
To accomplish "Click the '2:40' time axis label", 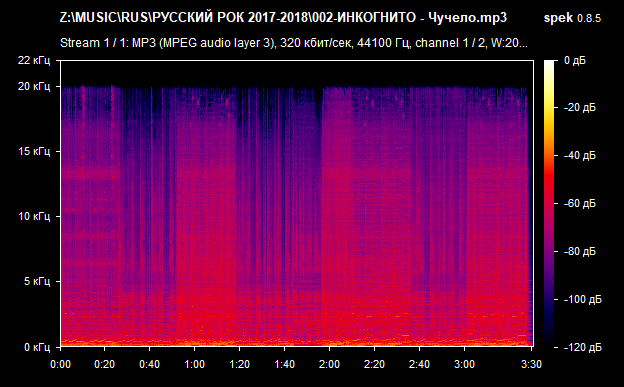I will pyautogui.click(x=419, y=364).
